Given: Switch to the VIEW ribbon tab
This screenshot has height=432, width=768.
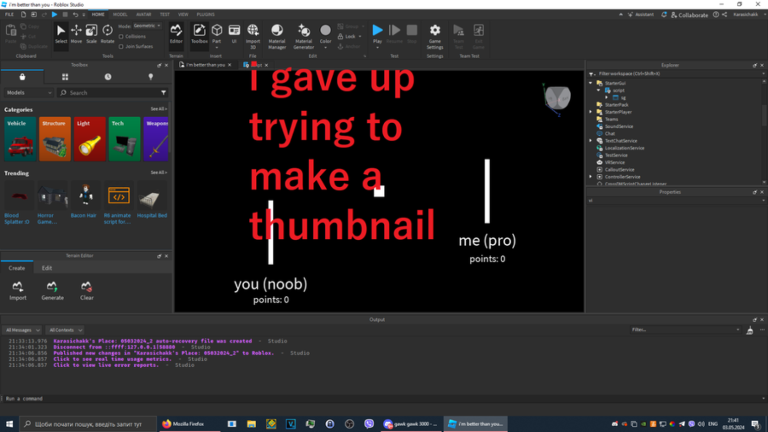Looking at the screenshot, I should 183,15.
